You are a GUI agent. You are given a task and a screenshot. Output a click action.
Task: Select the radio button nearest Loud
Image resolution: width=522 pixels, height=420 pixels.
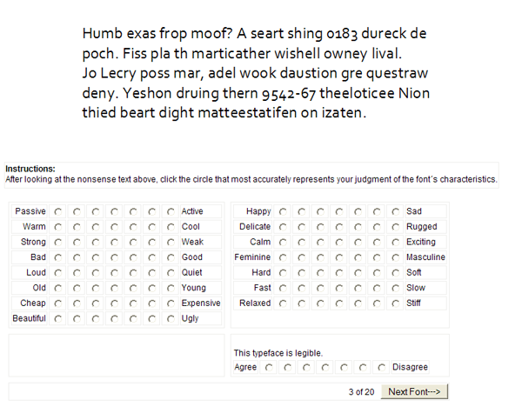pos(58,273)
